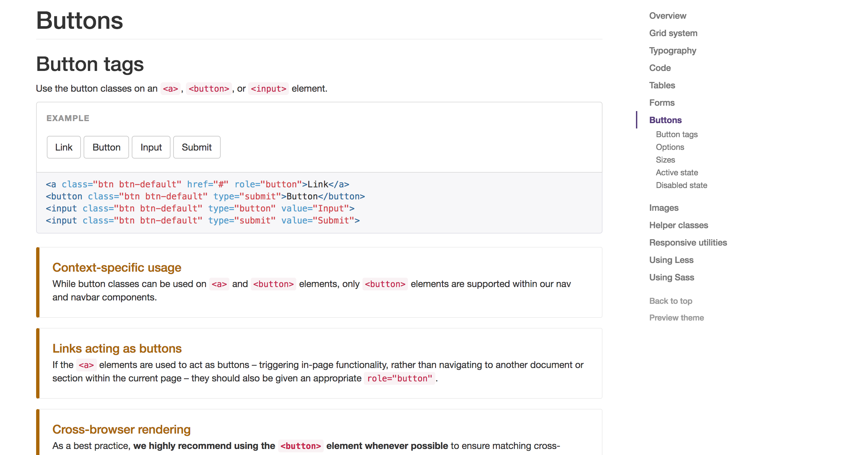Screen dimensions: 868x455
Task: Navigate to Helper classes section
Action: [x=679, y=225]
